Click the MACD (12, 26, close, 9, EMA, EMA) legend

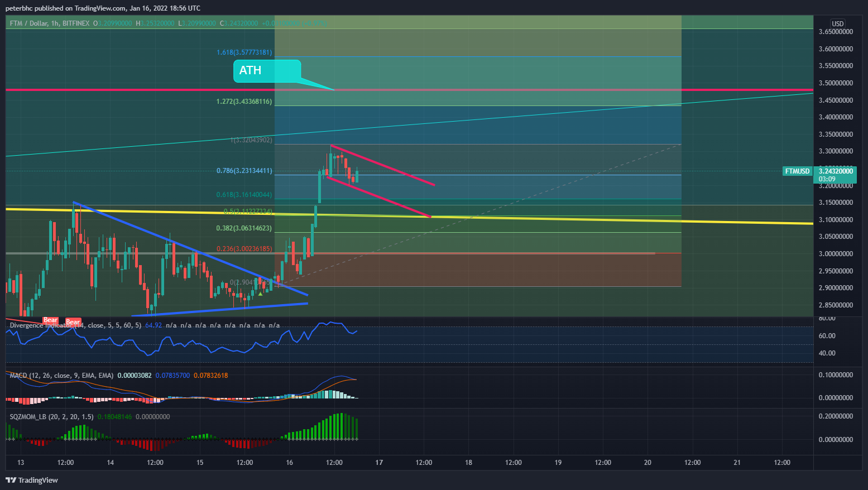point(61,376)
